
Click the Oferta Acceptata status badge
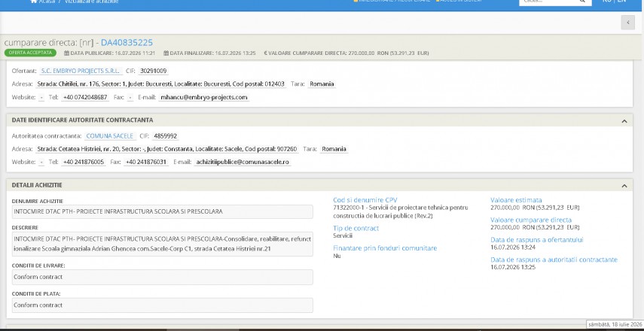[x=30, y=53]
